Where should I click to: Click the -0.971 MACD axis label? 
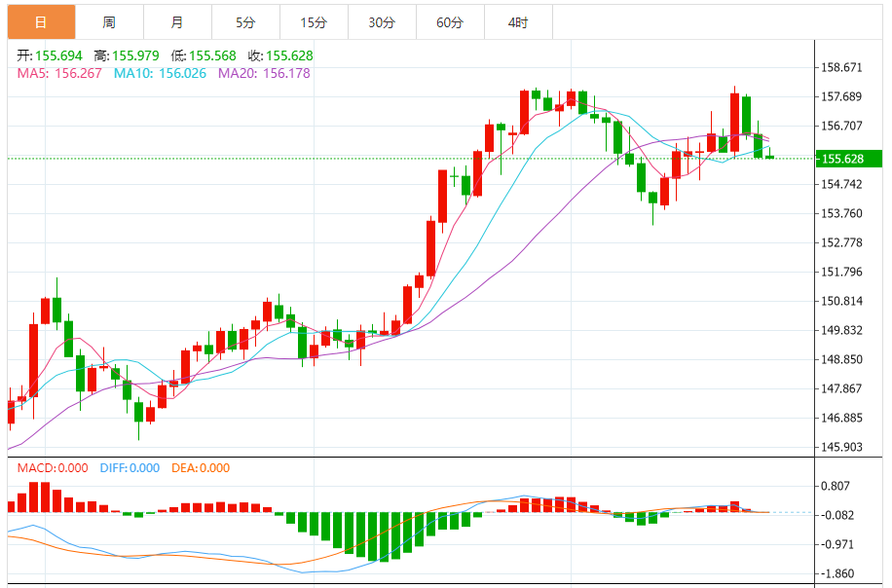(836, 545)
